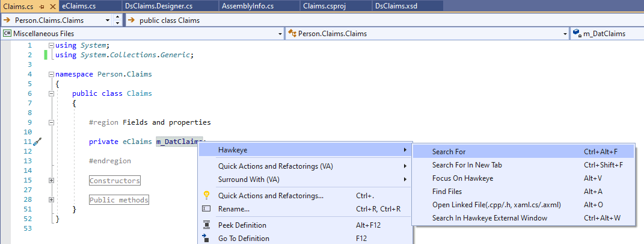Expand the collapsed Public methods region
This screenshot has width=644, height=244.
51,200
